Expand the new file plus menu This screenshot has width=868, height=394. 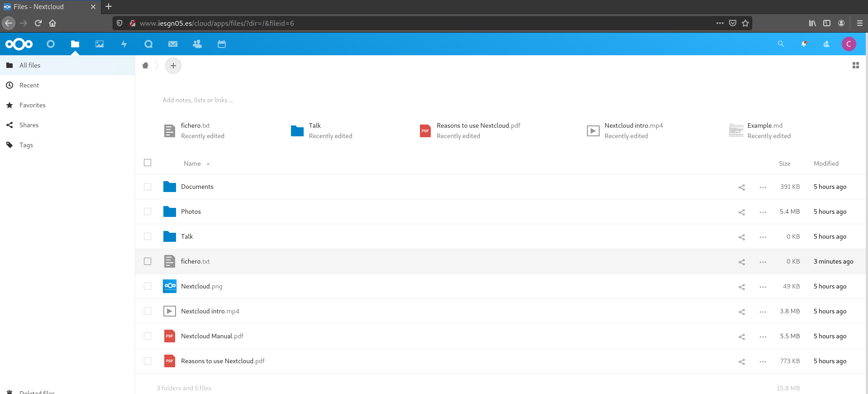pos(173,66)
